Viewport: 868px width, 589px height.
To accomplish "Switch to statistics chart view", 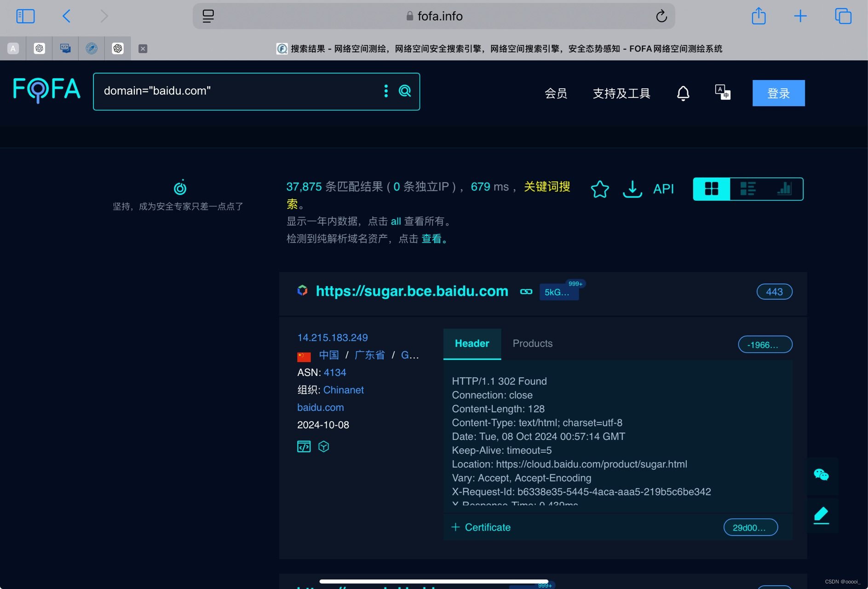I will [x=784, y=189].
